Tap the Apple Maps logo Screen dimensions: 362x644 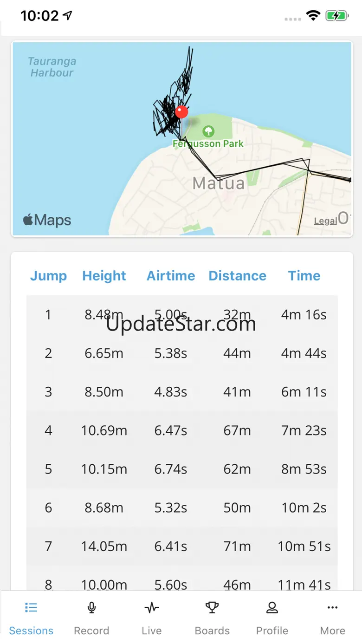point(47,220)
